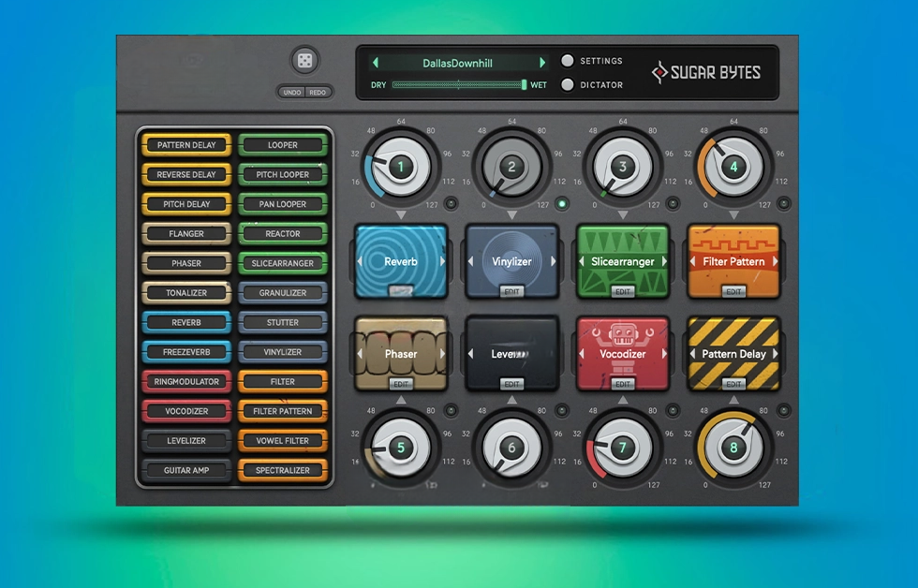Viewport: 918px width, 588px height.
Task: Toggle the SETTINGS radio button
Action: (x=568, y=60)
